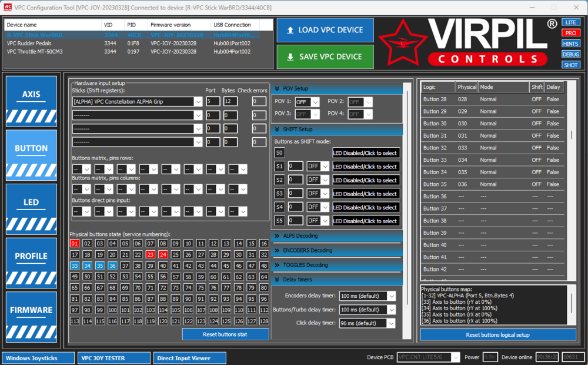Screen dimensions: 588x365
Task: Open the AXIS settings page
Action: tap(31, 101)
